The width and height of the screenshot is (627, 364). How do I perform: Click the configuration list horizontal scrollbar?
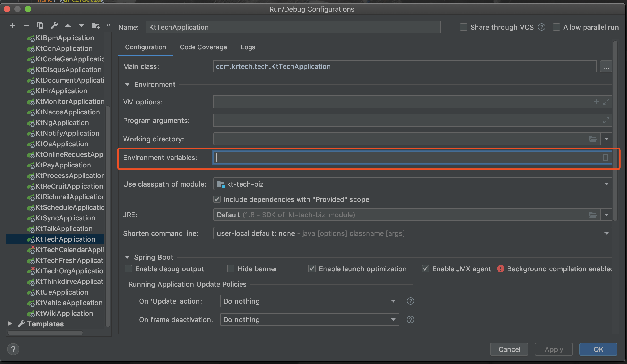pos(45,333)
